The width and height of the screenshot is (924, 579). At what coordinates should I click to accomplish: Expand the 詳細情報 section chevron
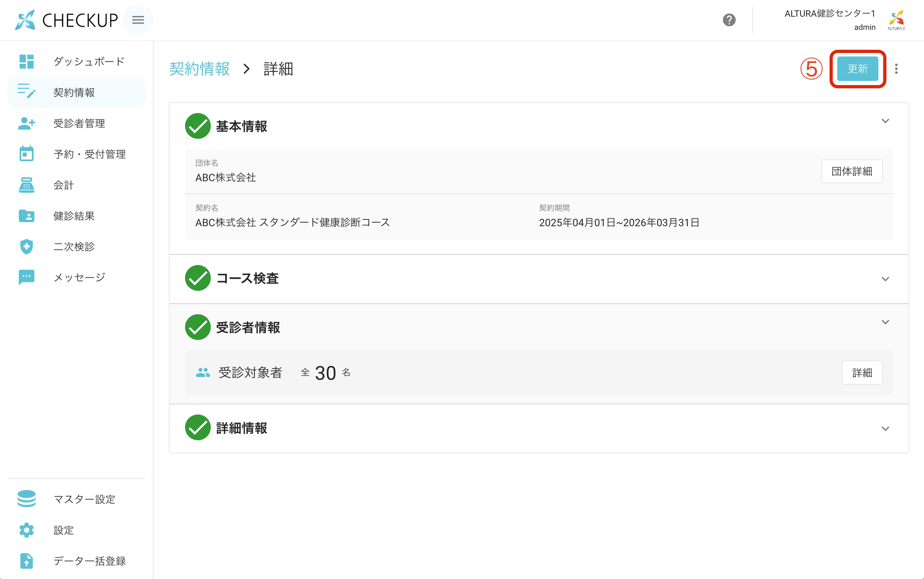click(x=885, y=429)
